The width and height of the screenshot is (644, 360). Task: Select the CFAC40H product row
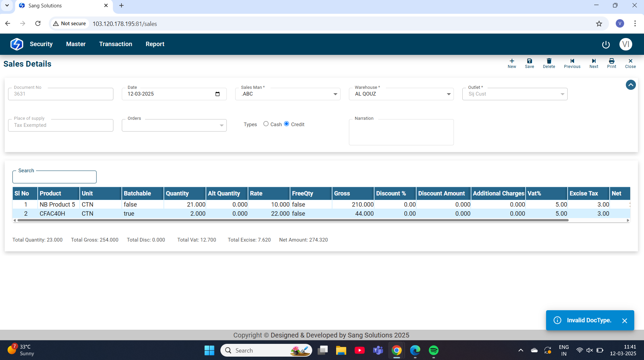52,214
